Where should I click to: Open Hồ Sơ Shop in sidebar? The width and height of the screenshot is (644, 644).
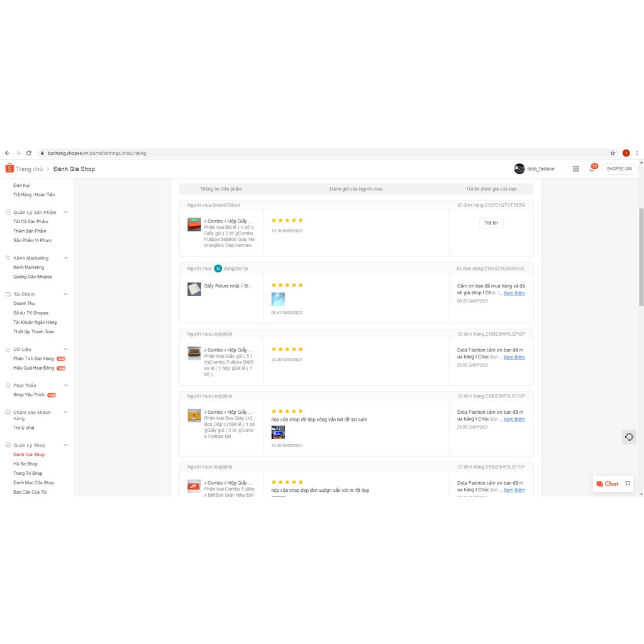pyautogui.click(x=26, y=464)
